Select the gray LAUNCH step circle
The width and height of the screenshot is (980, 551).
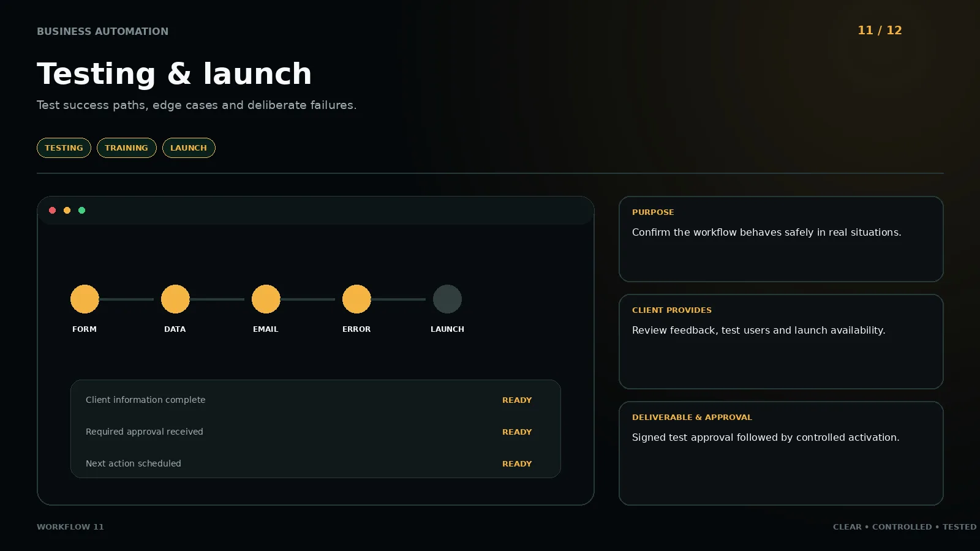point(447,299)
